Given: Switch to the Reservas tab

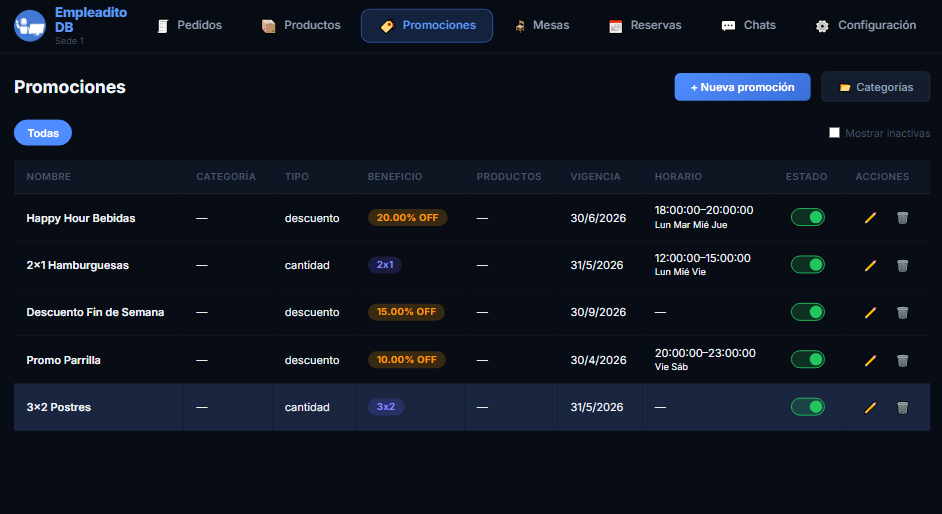Looking at the screenshot, I should pos(645,25).
